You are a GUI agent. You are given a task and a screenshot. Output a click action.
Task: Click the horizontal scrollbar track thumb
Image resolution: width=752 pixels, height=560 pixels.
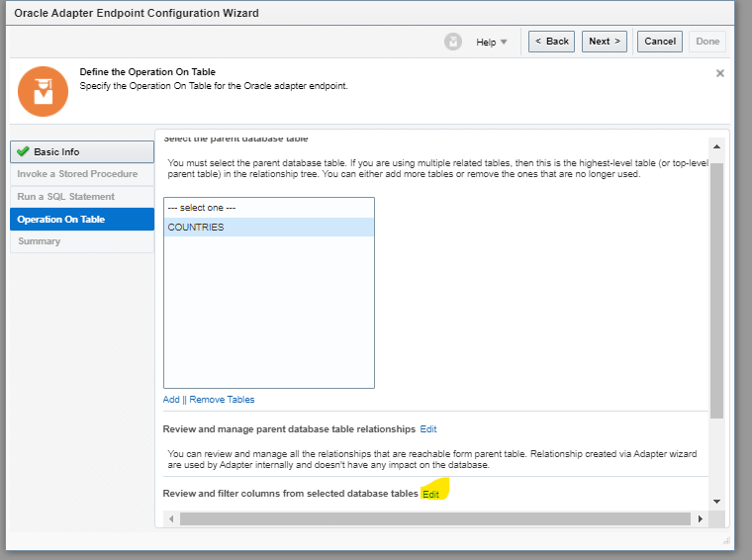[x=435, y=518]
